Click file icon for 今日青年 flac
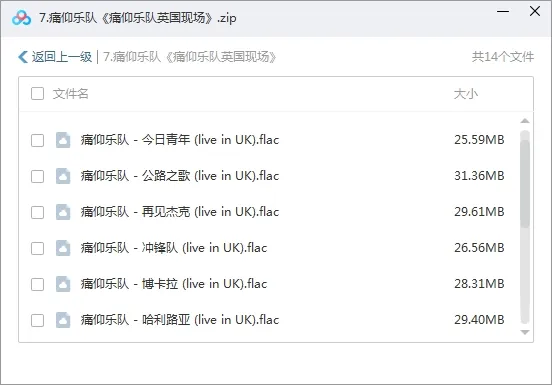Screen dimensions: 552x385 pos(63,140)
